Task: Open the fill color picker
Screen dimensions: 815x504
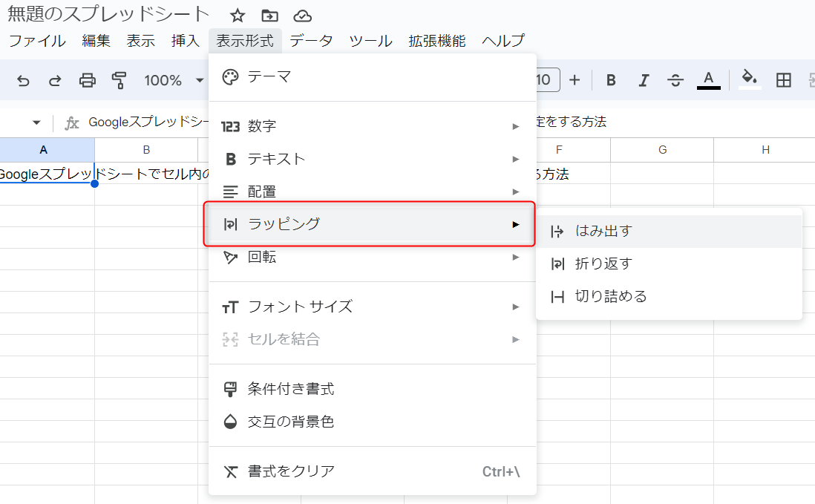Action: point(750,80)
